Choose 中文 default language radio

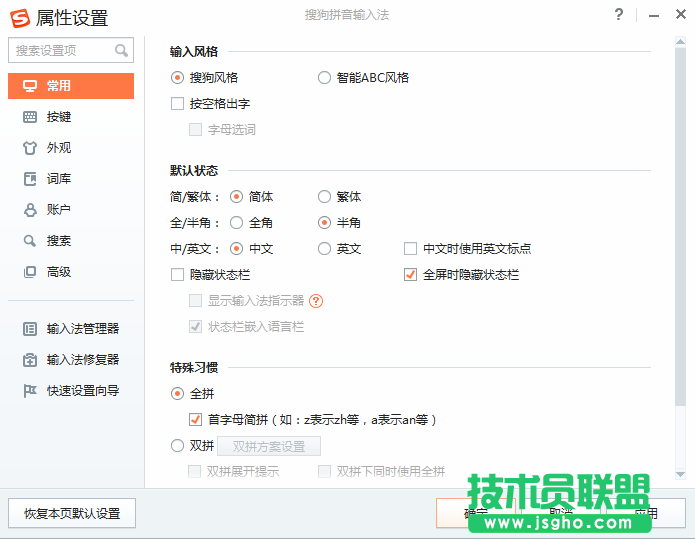coord(236,249)
